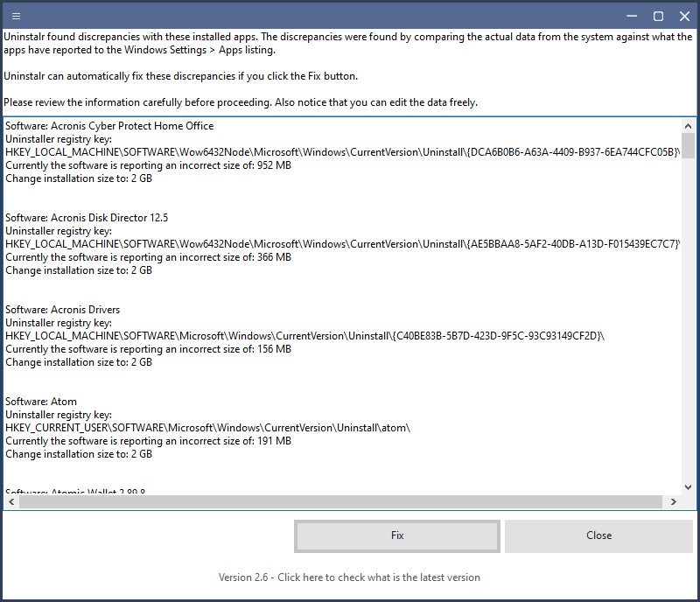Click 'Change installation size to: 2 GB' under Acronis Drivers
Screen dimensions: 700x602
click(79, 362)
